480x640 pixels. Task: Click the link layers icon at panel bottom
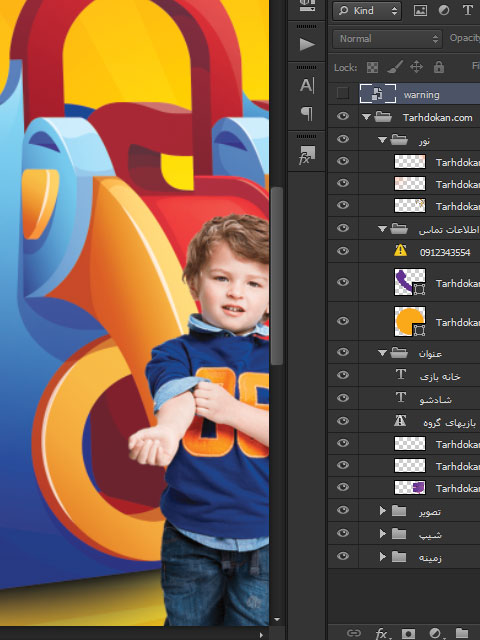353,633
